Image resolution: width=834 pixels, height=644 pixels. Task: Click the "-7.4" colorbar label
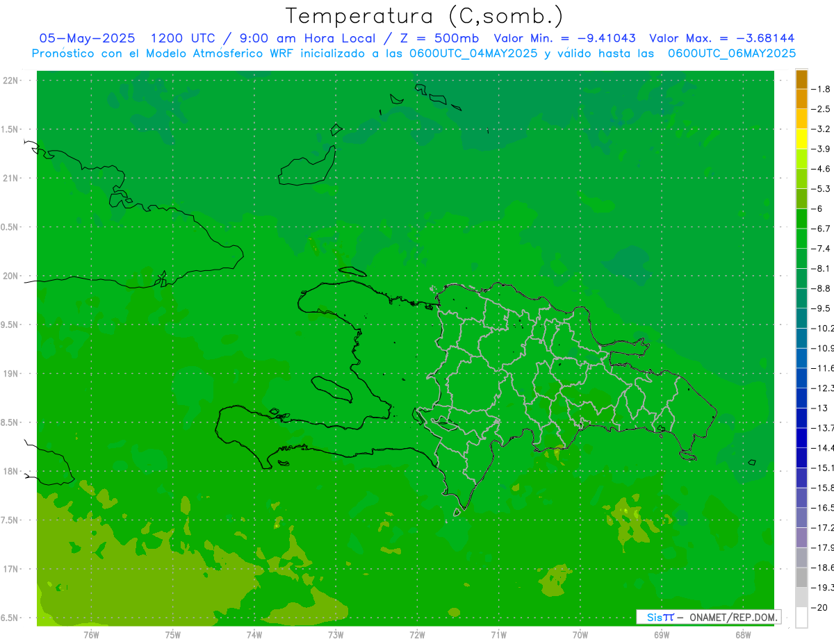point(821,249)
